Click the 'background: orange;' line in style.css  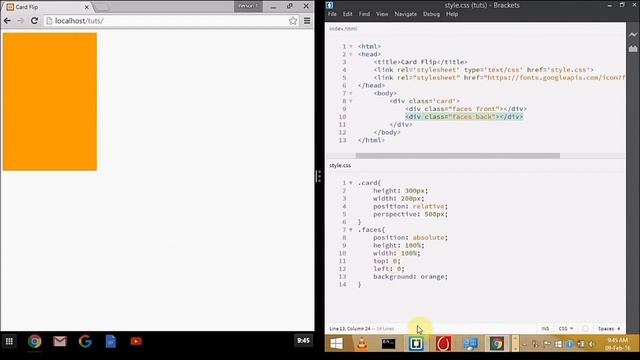(410, 277)
